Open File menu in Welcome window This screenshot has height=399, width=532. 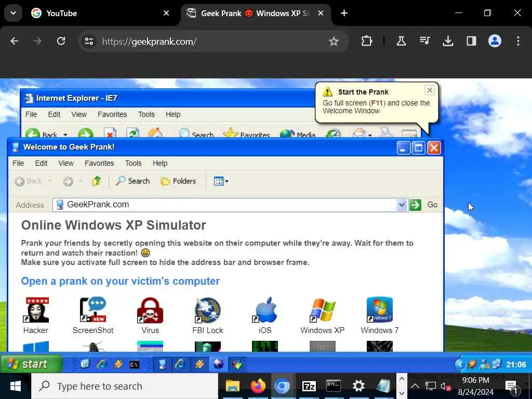(x=18, y=163)
